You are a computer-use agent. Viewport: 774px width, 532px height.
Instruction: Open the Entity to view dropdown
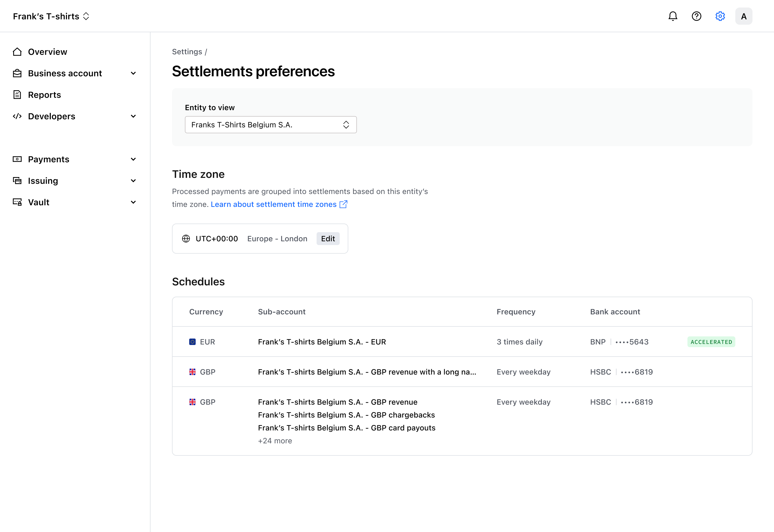pyautogui.click(x=271, y=125)
